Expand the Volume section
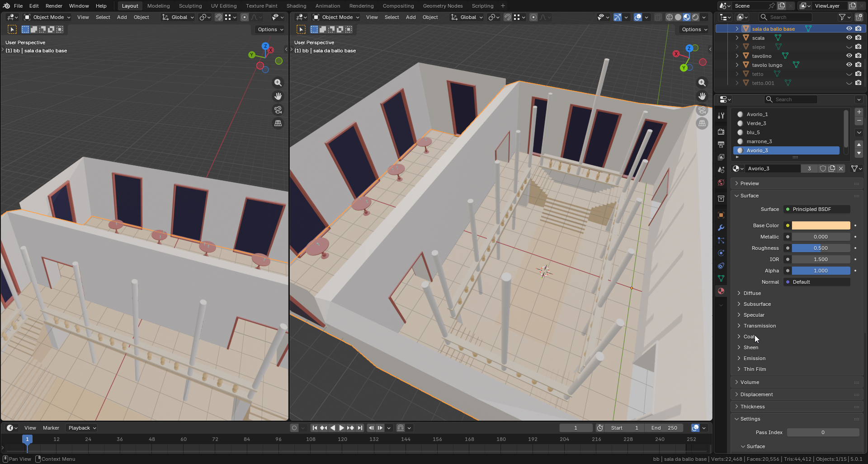Viewport: 868px width, 464px height. (749, 382)
